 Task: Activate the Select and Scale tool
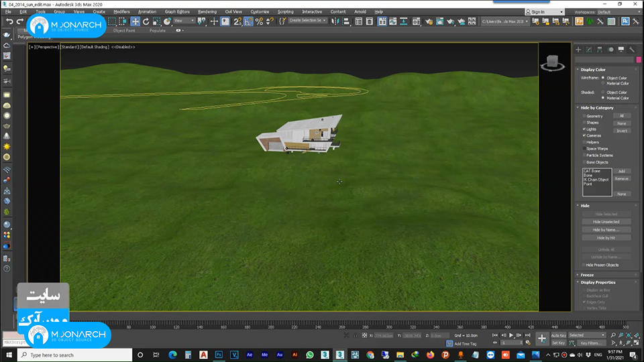pos(156,21)
